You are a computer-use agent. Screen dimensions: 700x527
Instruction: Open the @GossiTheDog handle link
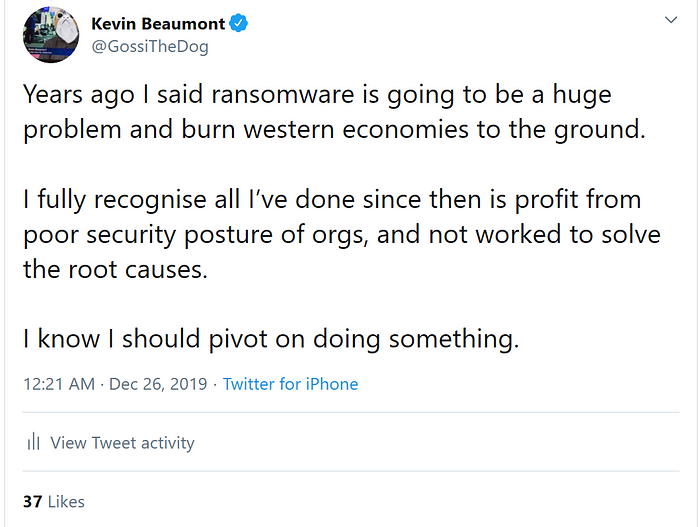coord(150,46)
